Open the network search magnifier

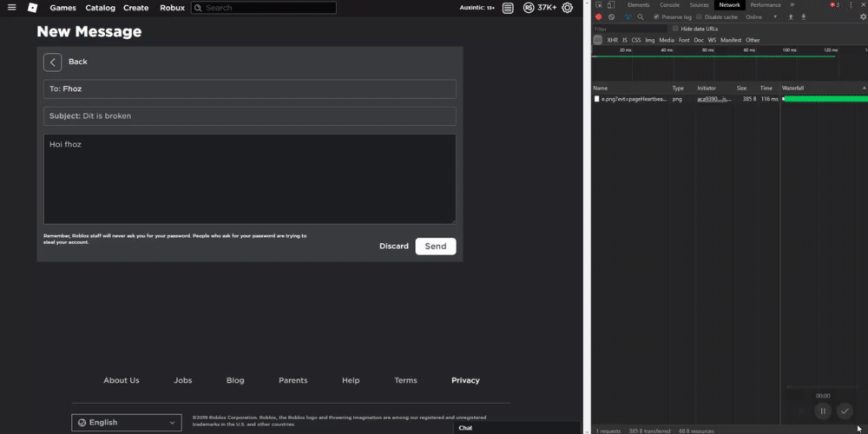coord(641,17)
